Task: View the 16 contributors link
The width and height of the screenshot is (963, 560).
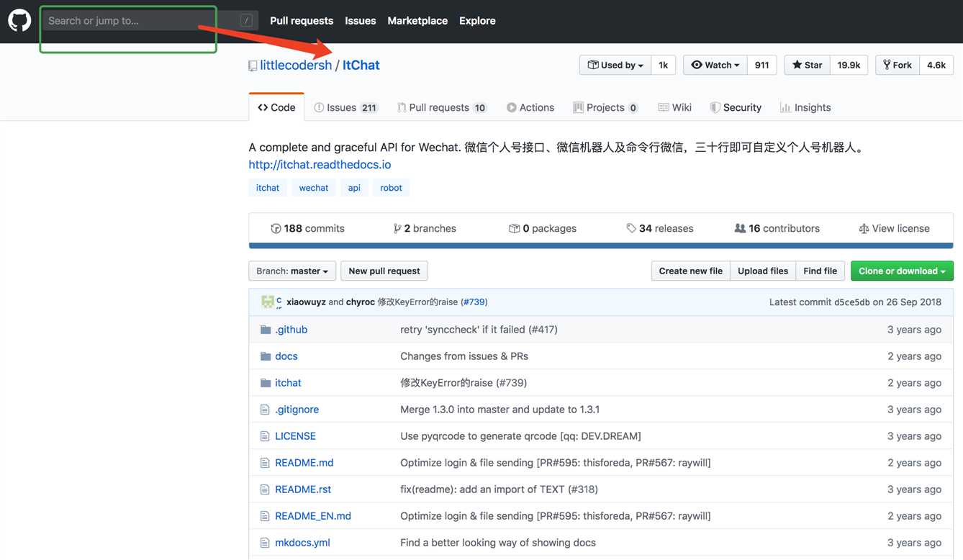Action: [777, 228]
